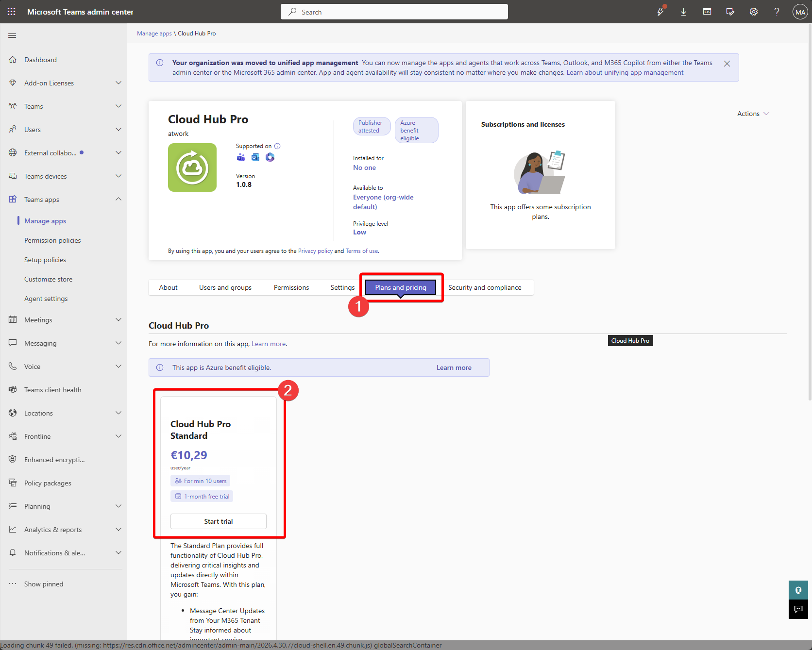Open the Privacy policy link
This screenshot has height=650, width=812.
pos(315,251)
